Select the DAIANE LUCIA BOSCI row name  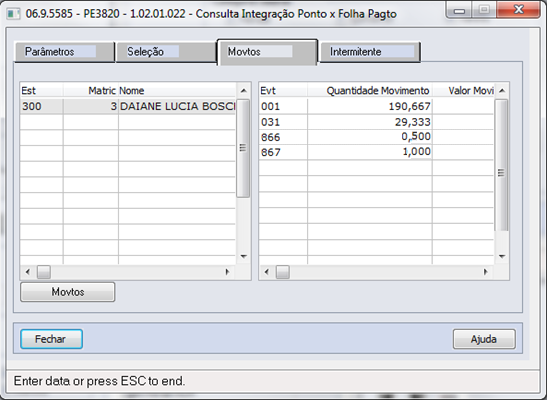[x=177, y=106]
